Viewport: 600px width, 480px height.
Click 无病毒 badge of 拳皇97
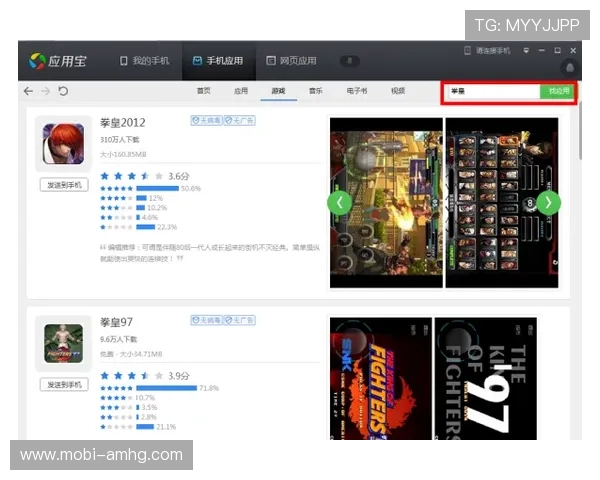pos(207,320)
